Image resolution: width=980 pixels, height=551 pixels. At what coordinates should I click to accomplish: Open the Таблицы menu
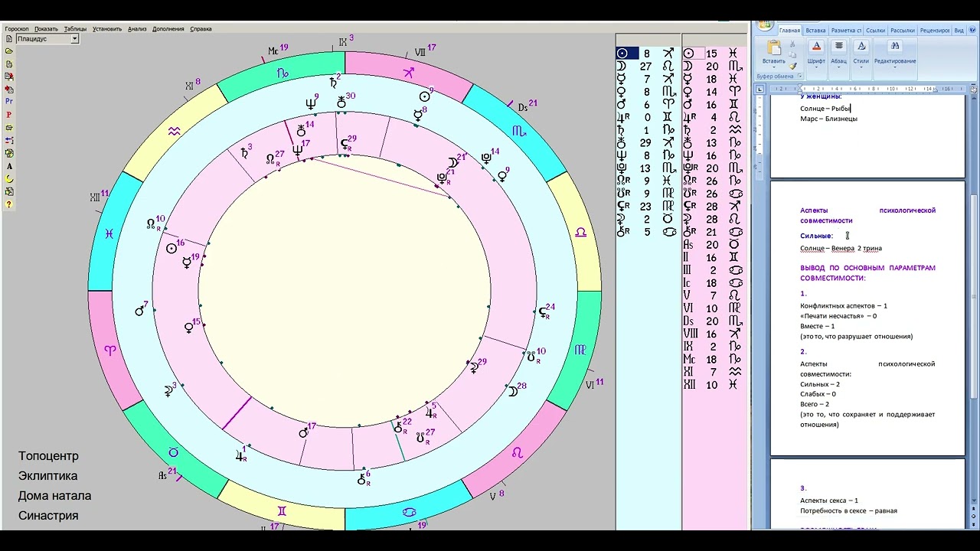pos(75,29)
